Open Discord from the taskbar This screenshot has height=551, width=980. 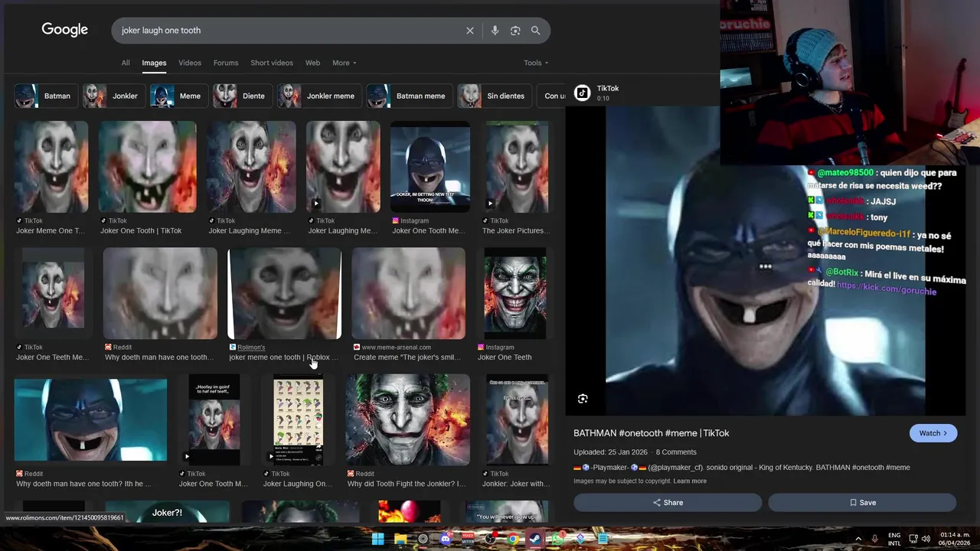point(446,539)
